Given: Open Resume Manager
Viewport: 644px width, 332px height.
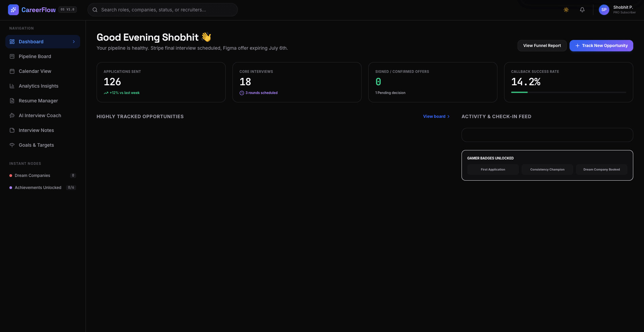Looking at the screenshot, I should 43,101.
